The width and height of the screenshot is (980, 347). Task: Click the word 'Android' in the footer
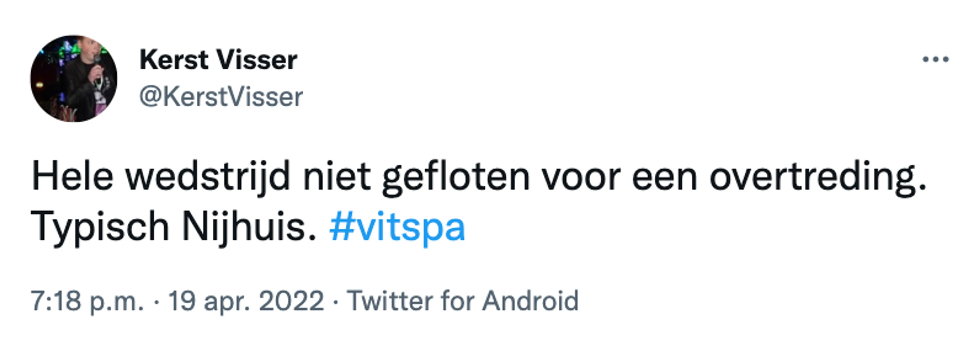[x=530, y=301]
